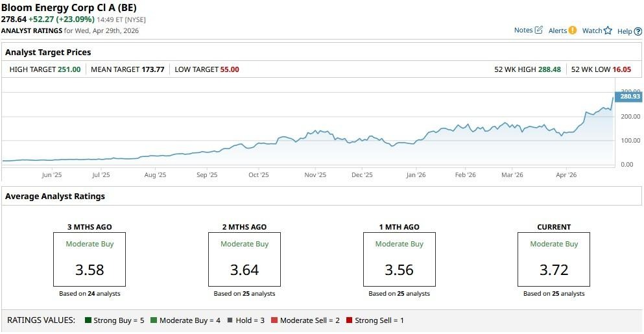Click the Moderate Sell legend square
644x334 pixels.
274,320
